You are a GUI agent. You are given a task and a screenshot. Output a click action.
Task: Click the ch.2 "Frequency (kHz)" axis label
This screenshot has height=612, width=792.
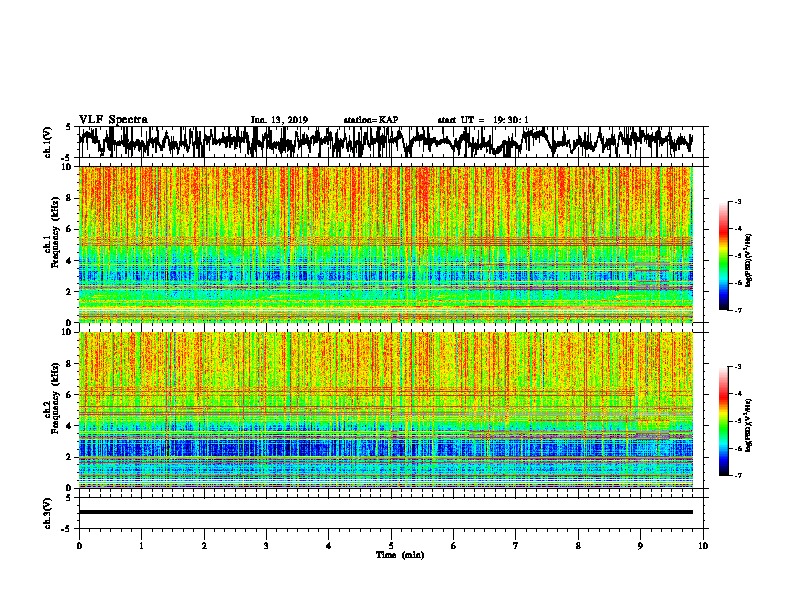(55, 399)
